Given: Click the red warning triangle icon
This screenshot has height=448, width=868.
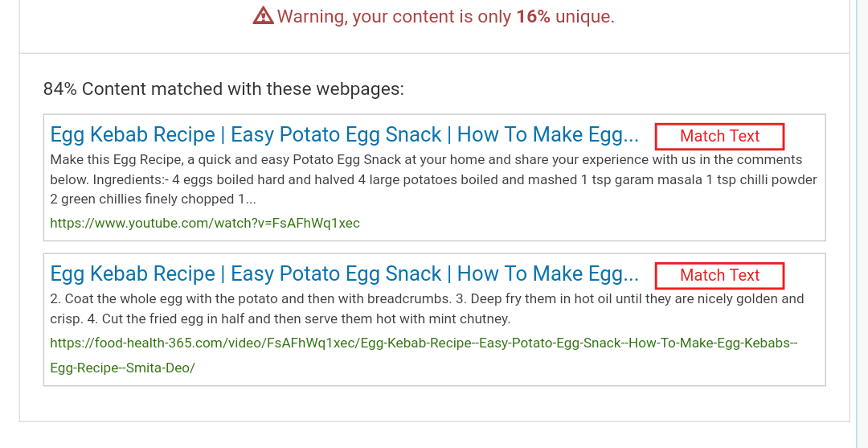Looking at the screenshot, I should tap(263, 16).
